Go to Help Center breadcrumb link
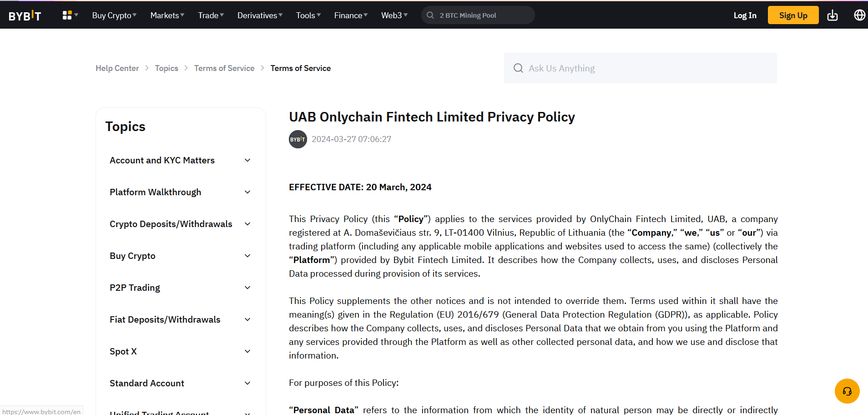Screen dimensions: 868x415 (x=117, y=68)
